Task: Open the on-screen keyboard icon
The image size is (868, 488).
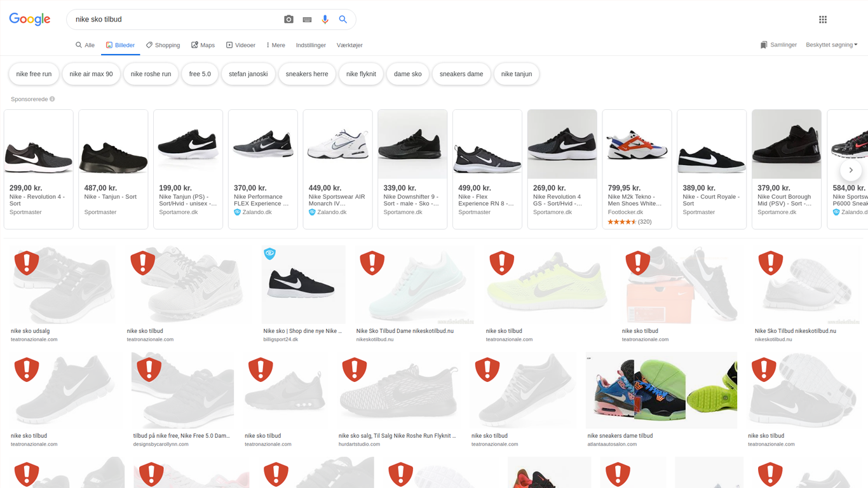Action: (x=307, y=20)
